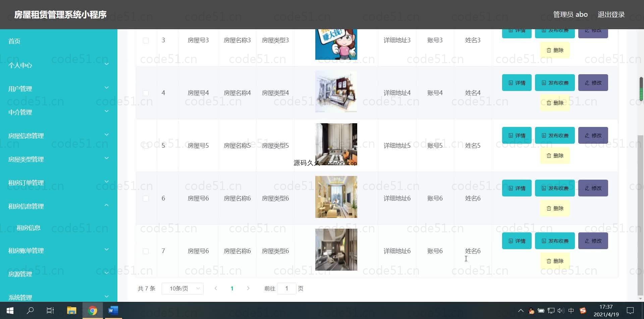Select the checkbox for row 3
Viewport: 644px width, 319px height.
(146, 40)
